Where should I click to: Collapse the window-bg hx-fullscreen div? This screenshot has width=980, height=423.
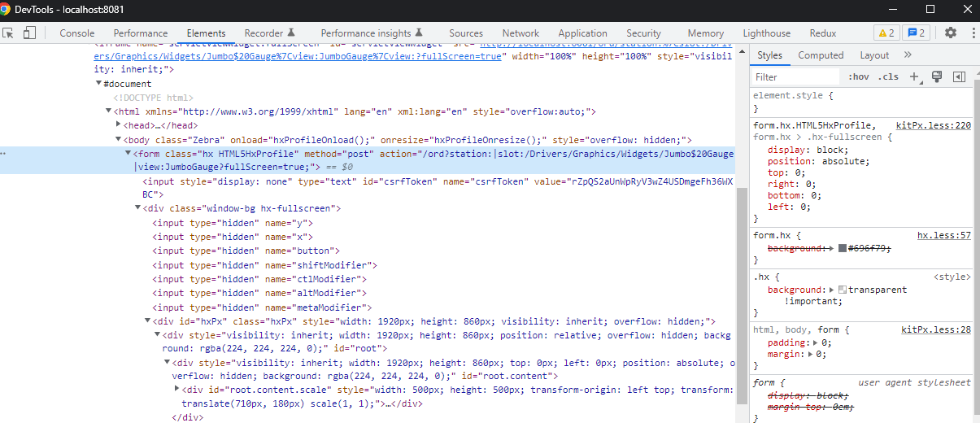click(x=138, y=209)
